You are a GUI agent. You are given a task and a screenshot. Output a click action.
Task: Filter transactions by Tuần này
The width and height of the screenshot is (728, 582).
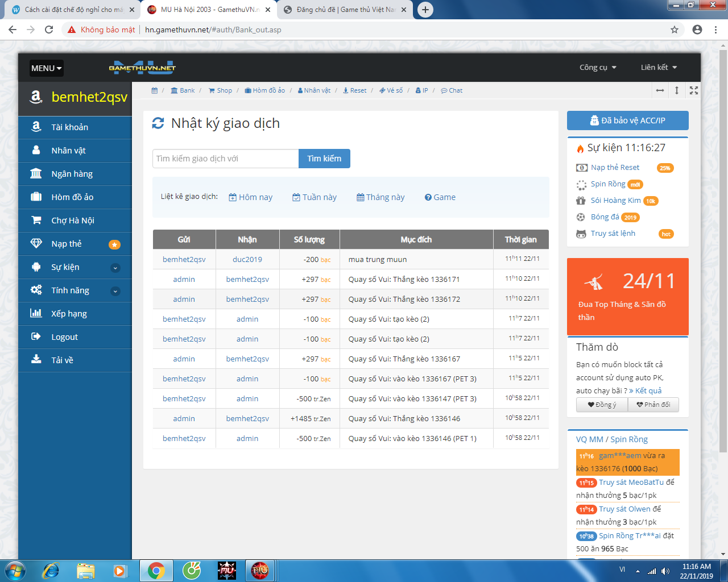315,197
